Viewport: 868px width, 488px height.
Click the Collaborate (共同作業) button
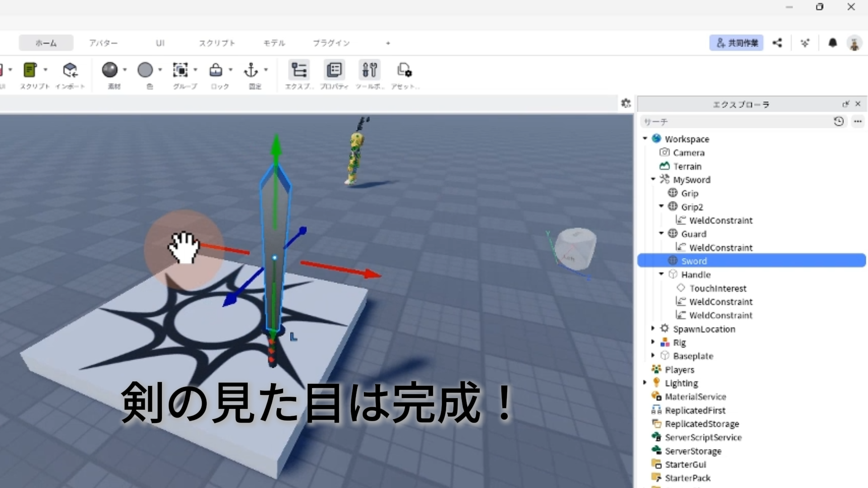pos(736,43)
